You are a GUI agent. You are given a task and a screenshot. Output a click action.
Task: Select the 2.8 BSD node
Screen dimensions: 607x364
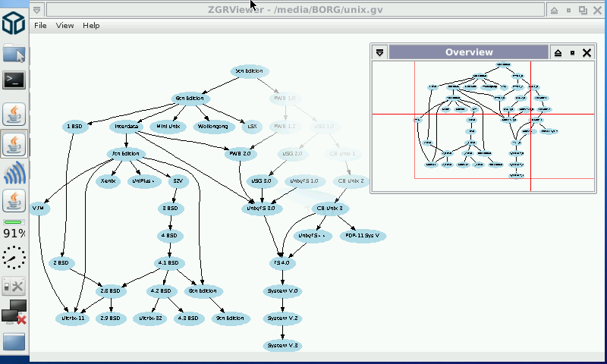(111, 291)
